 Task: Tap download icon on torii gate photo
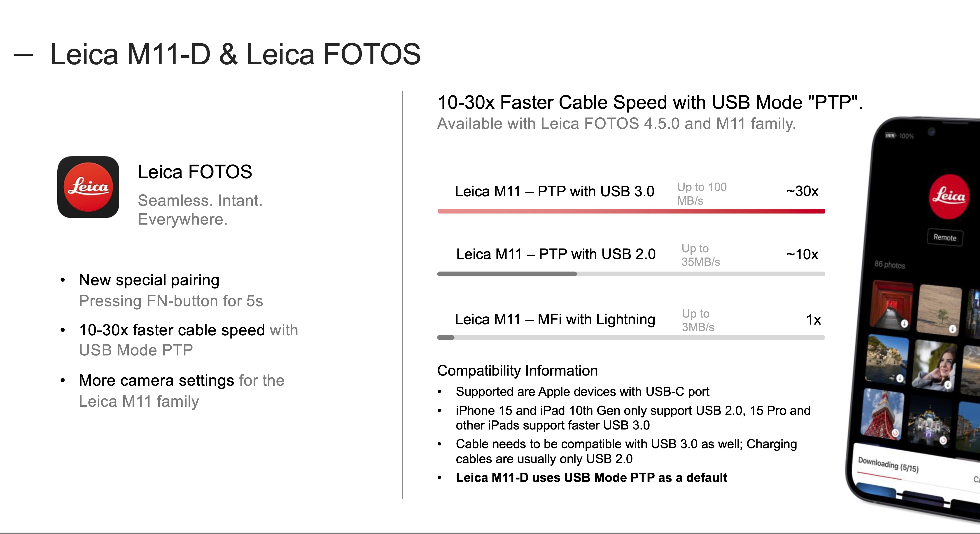(904, 324)
